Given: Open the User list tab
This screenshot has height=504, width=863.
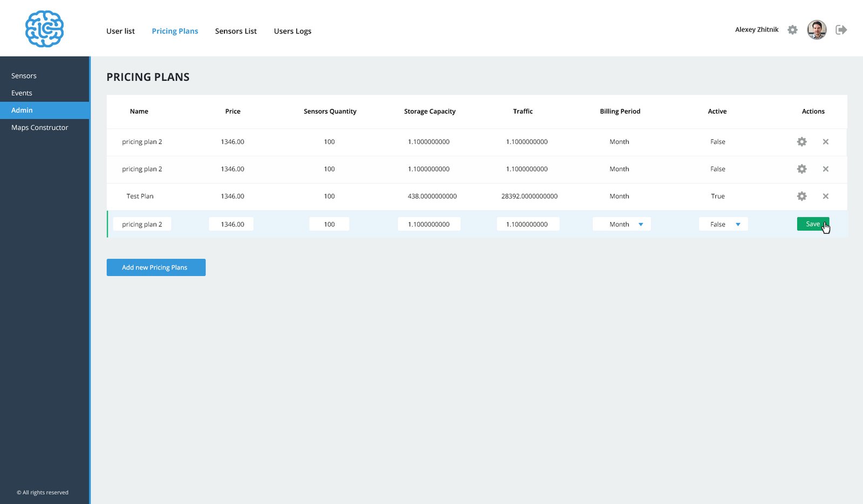Looking at the screenshot, I should click(120, 31).
